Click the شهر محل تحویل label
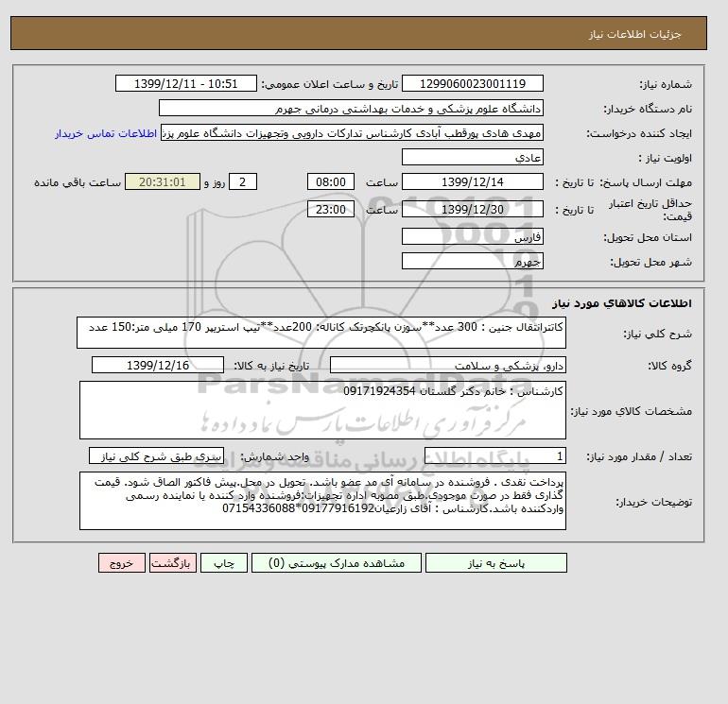 tap(650, 262)
